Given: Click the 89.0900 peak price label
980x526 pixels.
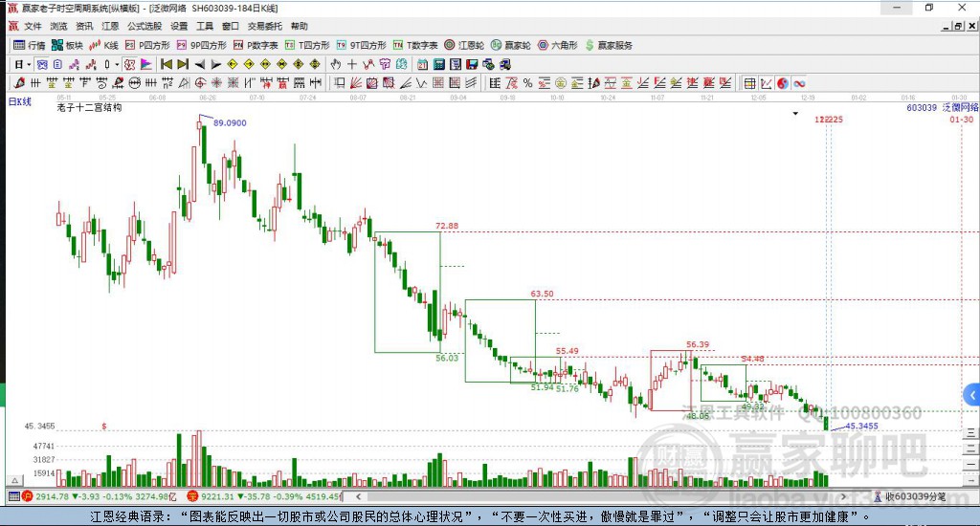Looking at the screenshot, I should 230,123.
